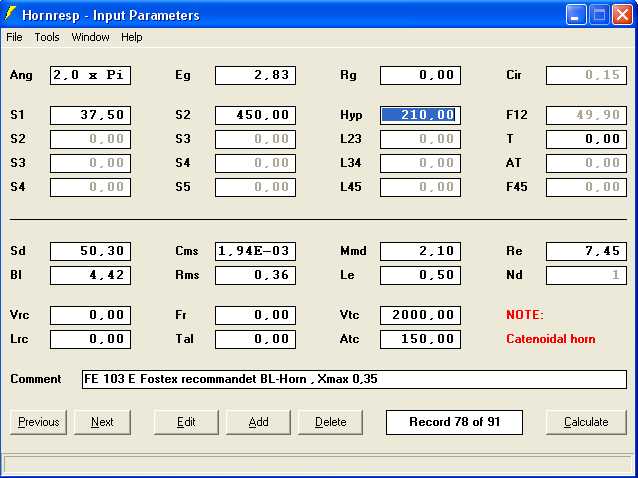Click the Mmd field showing 2,10

420,251
